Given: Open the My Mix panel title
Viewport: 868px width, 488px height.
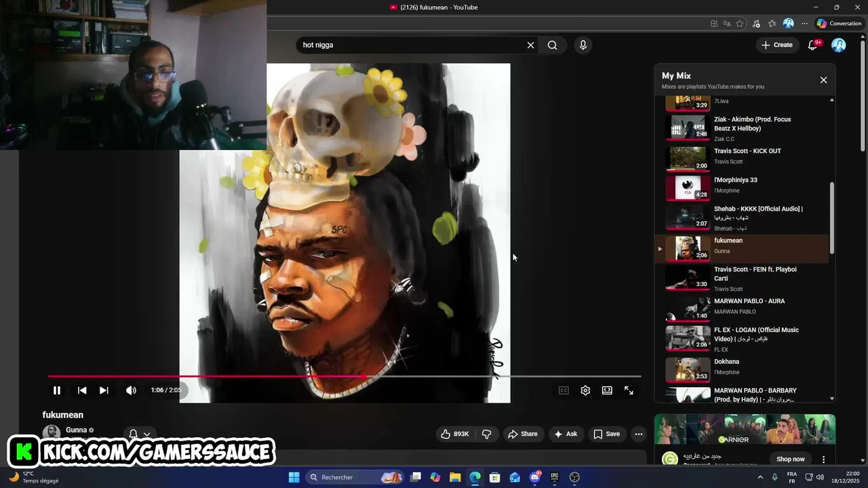Looking at the screenshot, I should tap(676, 76).
